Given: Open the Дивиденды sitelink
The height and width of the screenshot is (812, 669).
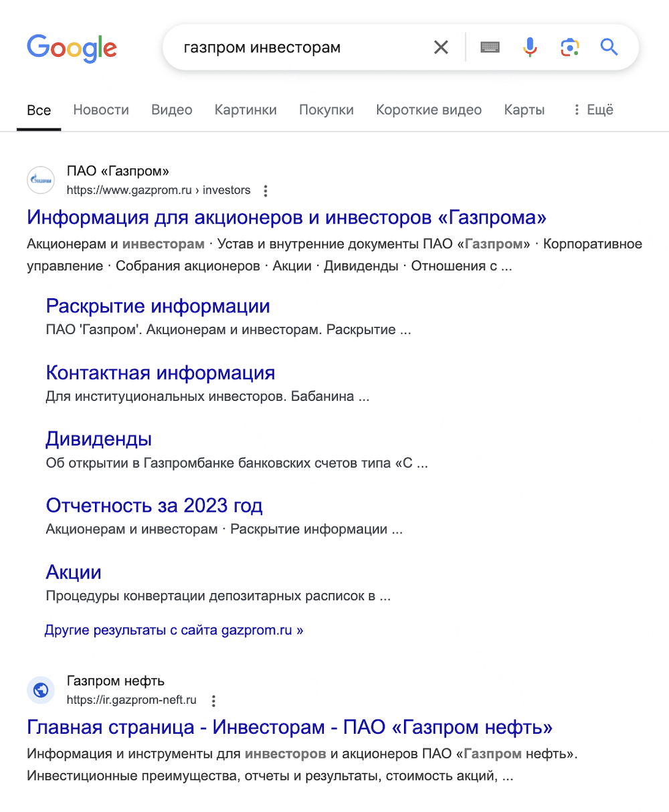Looking at the screenshot, I should (x=99, y=439).
